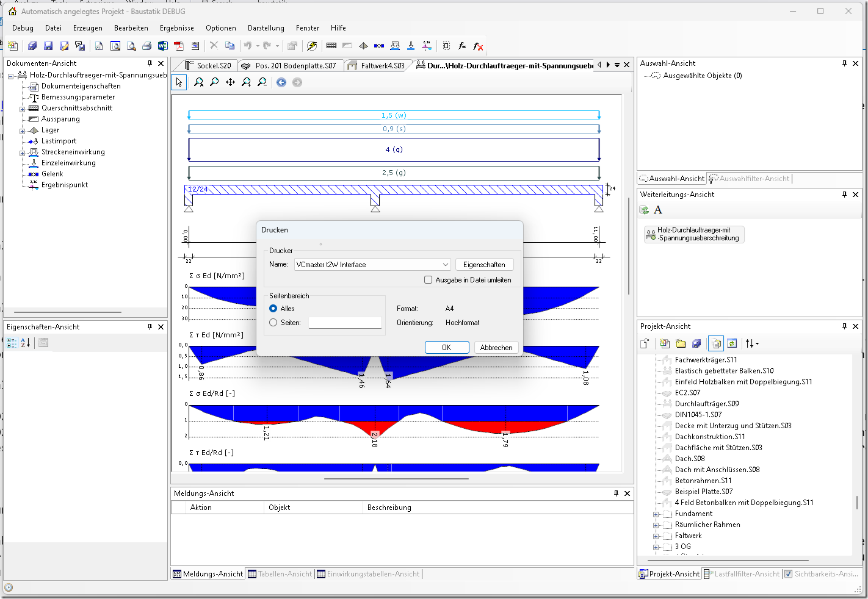
Task: Click the print preview icon in toolbar
Action: click(x=131, y=46)
